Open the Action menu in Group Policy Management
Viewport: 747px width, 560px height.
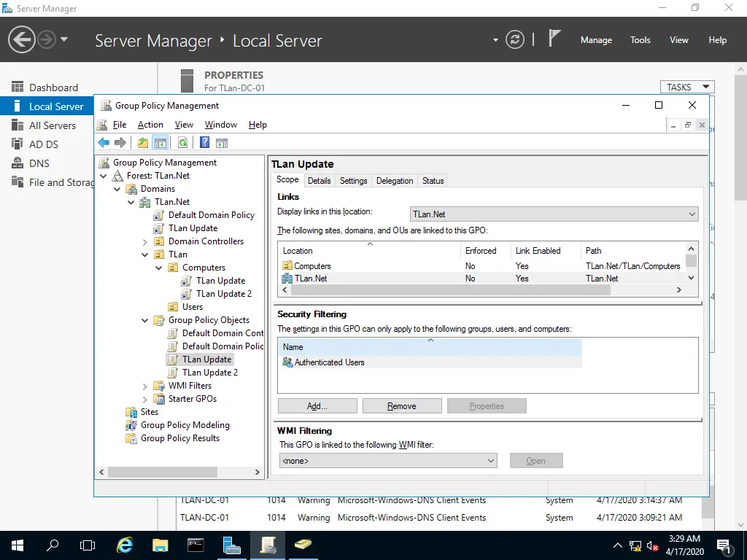point(150,124)
